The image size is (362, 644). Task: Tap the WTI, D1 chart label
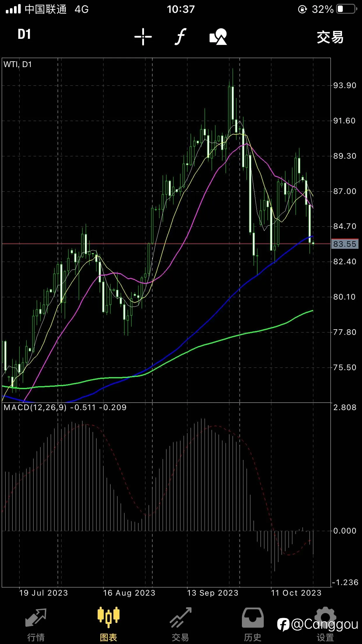click(17, 64)
